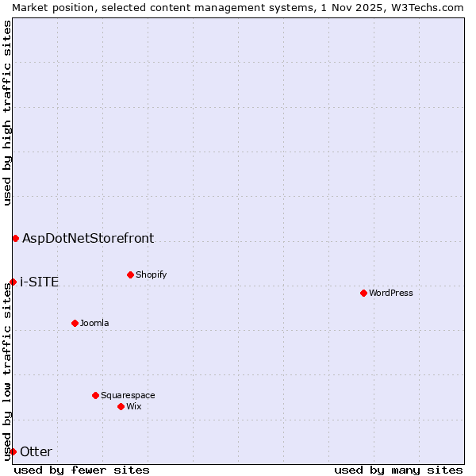Click the i-SITE red marker
Image resolution: width=476 pixels, height=476 pixels.
13,282
